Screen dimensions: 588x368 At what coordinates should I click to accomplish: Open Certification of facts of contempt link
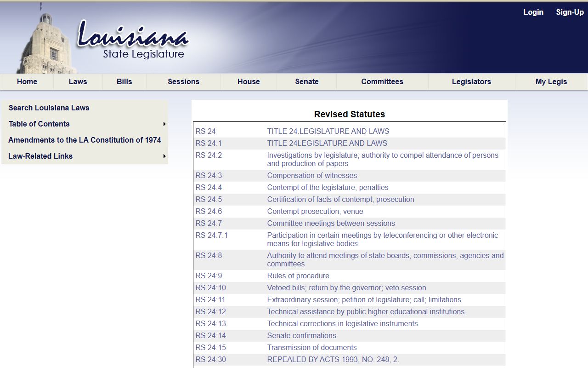click(x=340, y=199)
